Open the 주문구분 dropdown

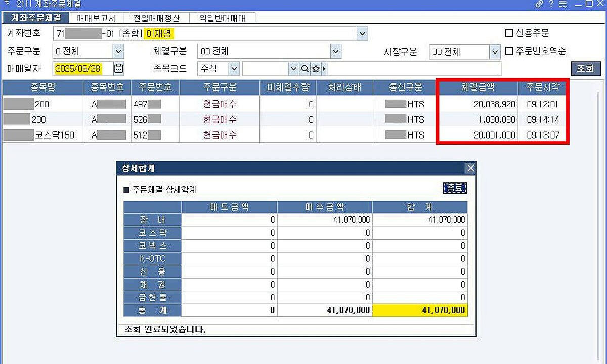[118, 51]
